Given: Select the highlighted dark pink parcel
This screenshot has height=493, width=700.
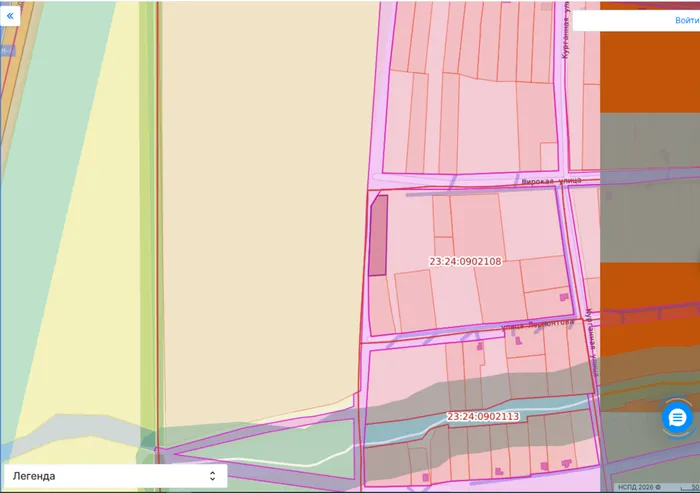Looking at the screenshot, I should 378,235.
